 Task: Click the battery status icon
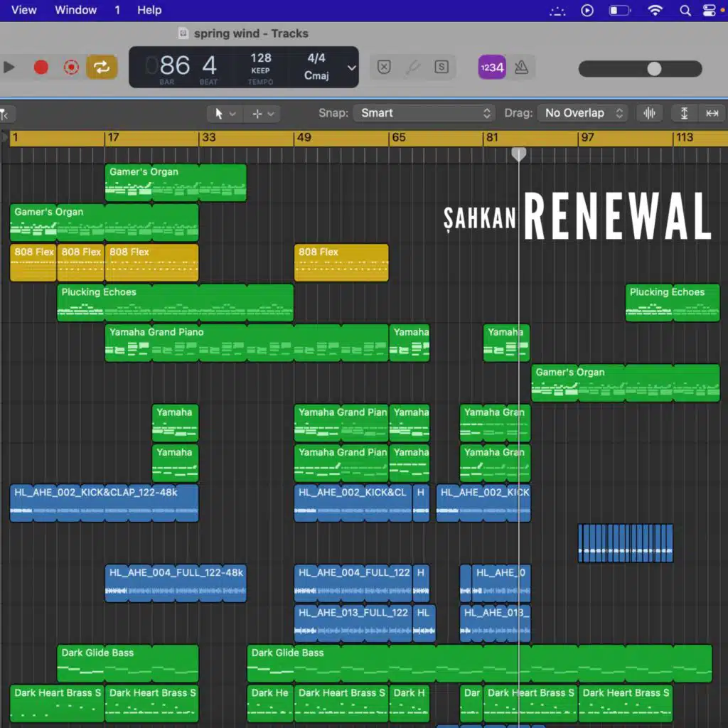point(619,10)
